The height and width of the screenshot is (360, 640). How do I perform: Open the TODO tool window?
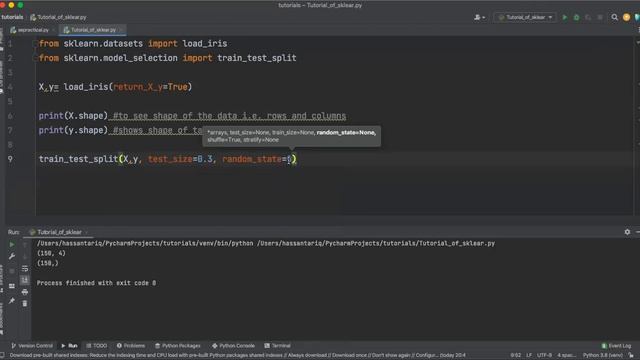97,346
